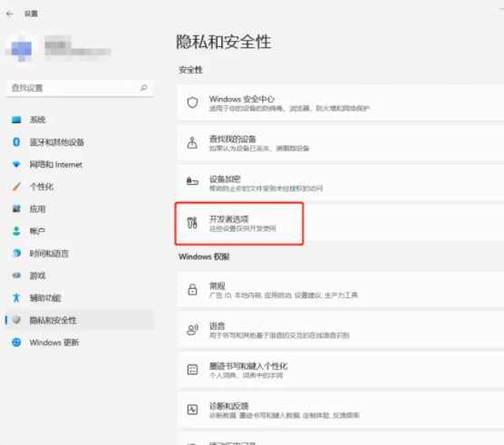The height and width of the screenshot is (445, 504).
Task: Go to 应用 settings
Action: (80, 208)
